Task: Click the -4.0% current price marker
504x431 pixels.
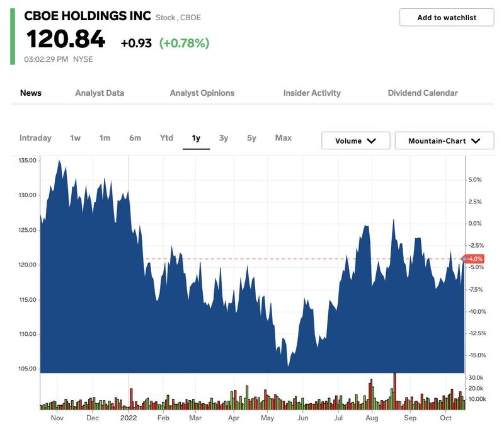Action: tap(473, 259)
